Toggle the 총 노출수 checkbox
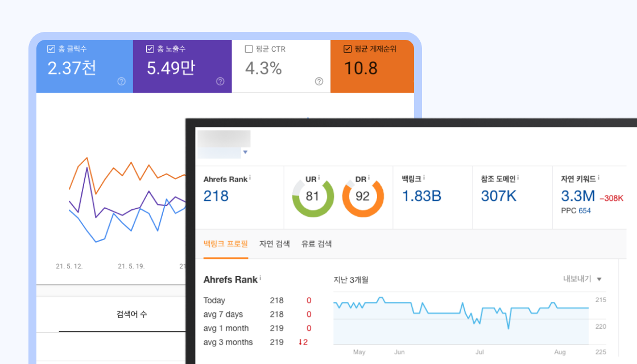Image resolution: width=637 pixels, height=364 pixels. [150, 49]
